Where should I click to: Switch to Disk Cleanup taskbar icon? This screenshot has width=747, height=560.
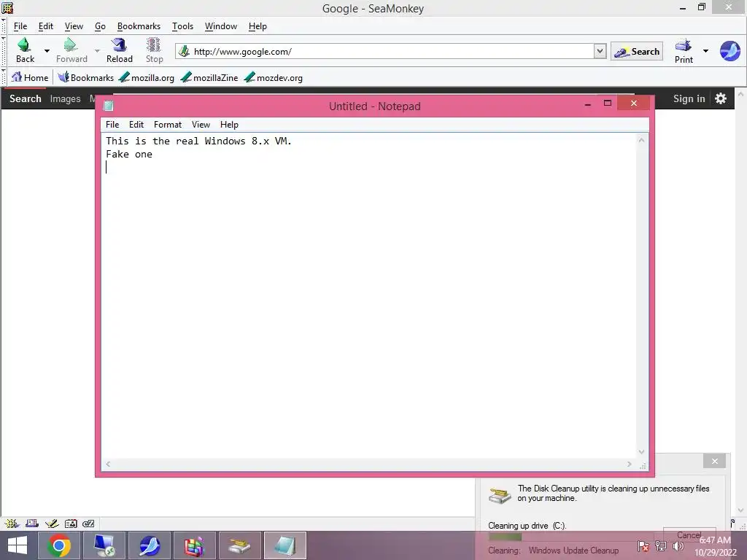click(240, 545)
